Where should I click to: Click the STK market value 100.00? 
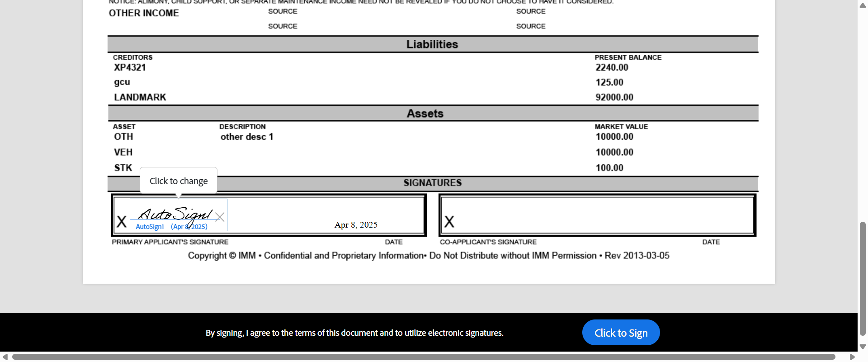(x=609, y=168)
